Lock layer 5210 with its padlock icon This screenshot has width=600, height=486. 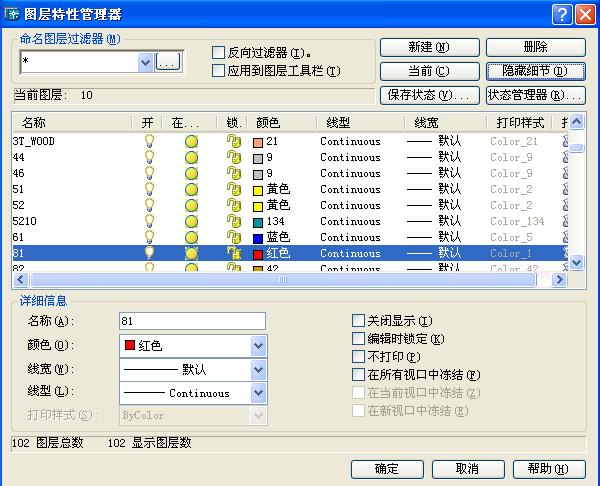234,221
